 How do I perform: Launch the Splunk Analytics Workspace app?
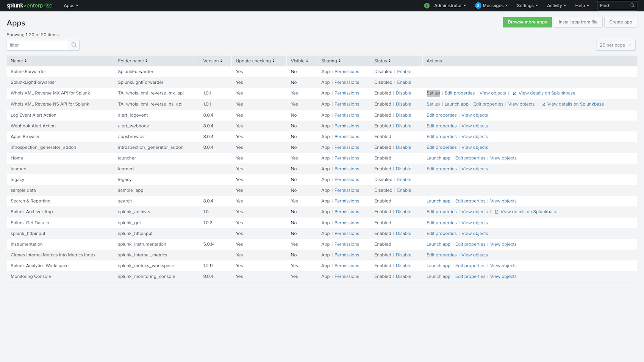(438, 266)
